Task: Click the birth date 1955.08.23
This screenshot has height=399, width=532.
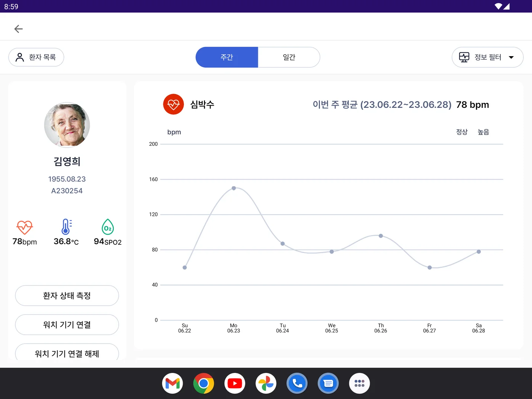Action: 67,179
